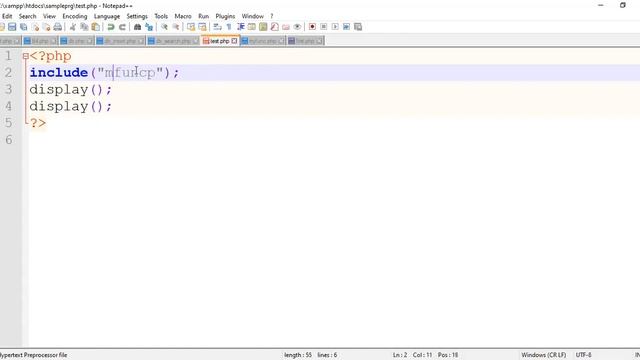Viewport: 640px width, 360px height.
Task: Click the Close All documents icon
Action: (47, 27)
